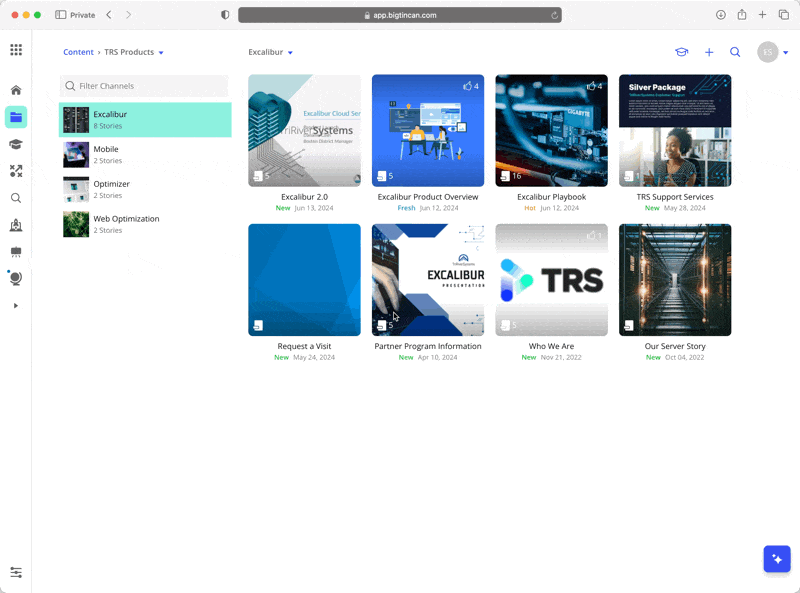Click the Excalibur 2.0 title text

pyautogui.click(x=305, y=197)
